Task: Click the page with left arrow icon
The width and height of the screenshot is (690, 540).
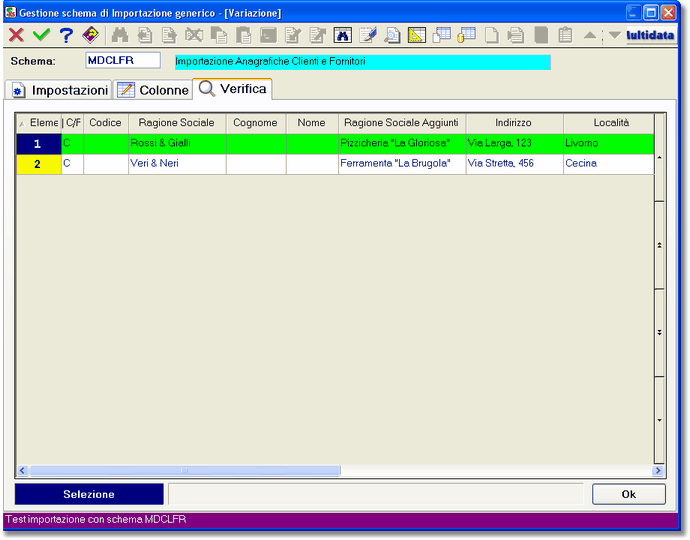Action: [145, 35]
